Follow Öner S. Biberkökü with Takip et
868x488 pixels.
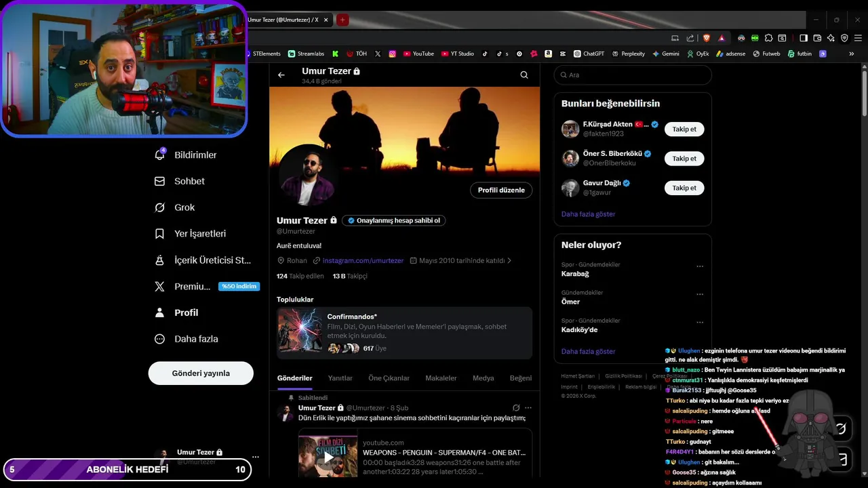point(684,159)
